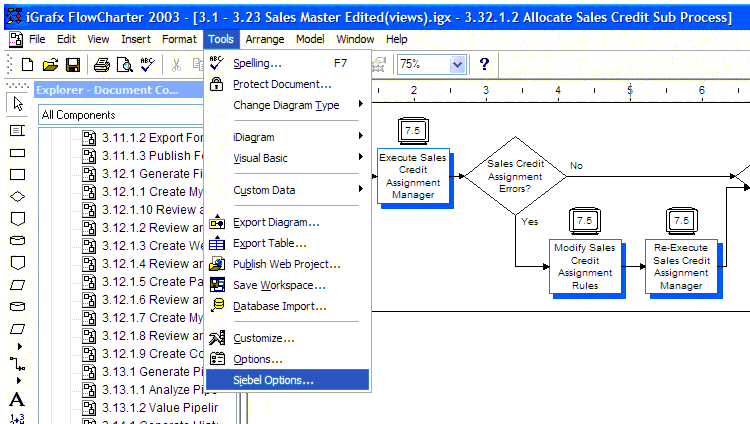Image resolution: width=750 pixels, height=424 pixels.
Task: Click the Print Preview icon
Action: [124, 65]
